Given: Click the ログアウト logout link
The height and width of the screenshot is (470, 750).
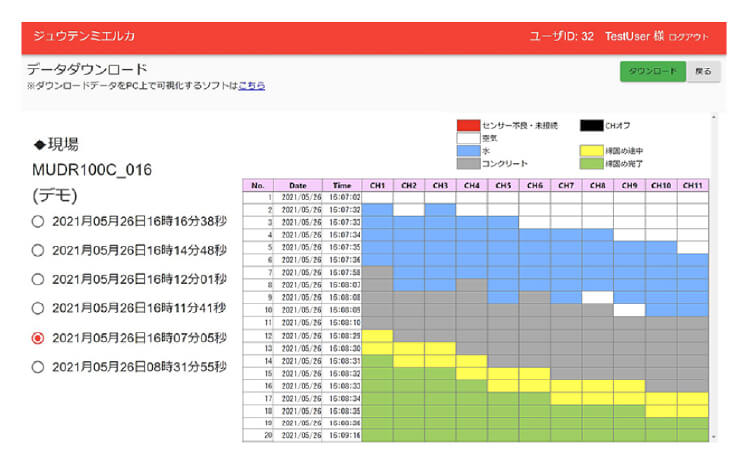Looking at the screenshot, I should click(x=688, y=37).
